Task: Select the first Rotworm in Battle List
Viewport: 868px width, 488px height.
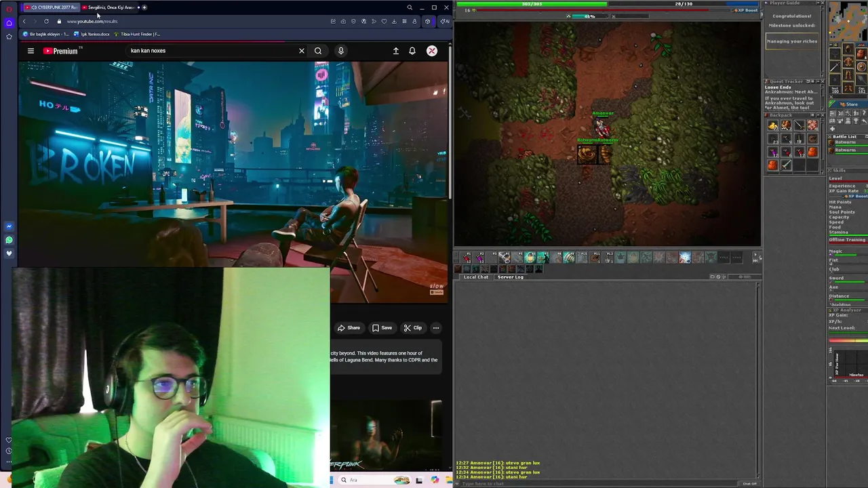Action: [x=848, y=142]
